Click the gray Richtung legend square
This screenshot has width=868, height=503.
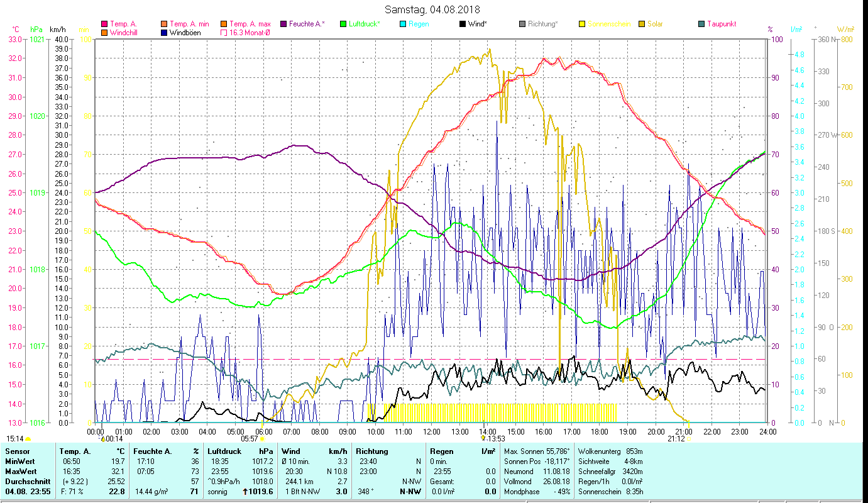522,25
